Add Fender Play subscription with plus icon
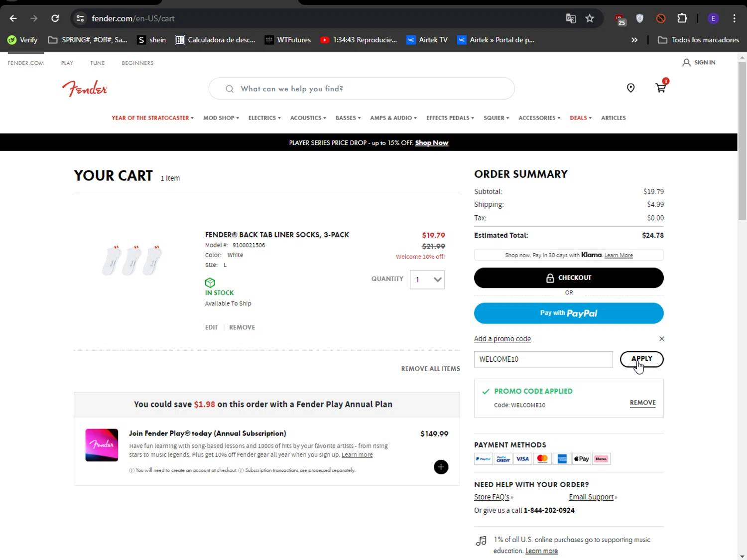 point(441,467)
